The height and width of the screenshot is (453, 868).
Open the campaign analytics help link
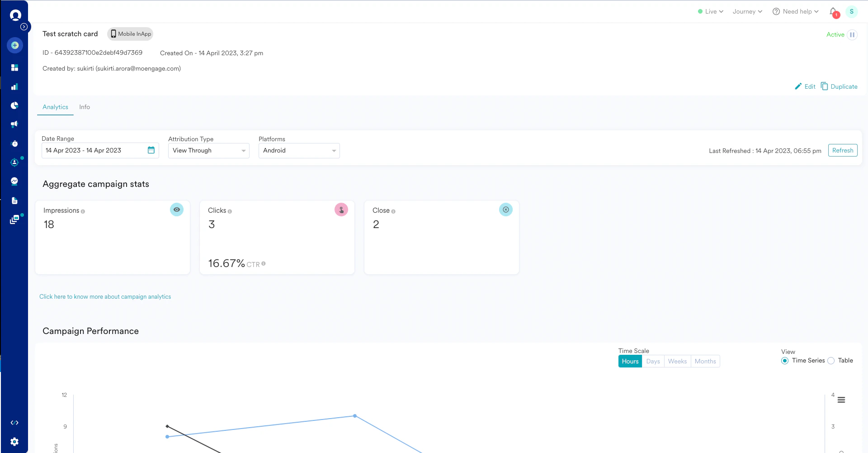pos(105,296)
